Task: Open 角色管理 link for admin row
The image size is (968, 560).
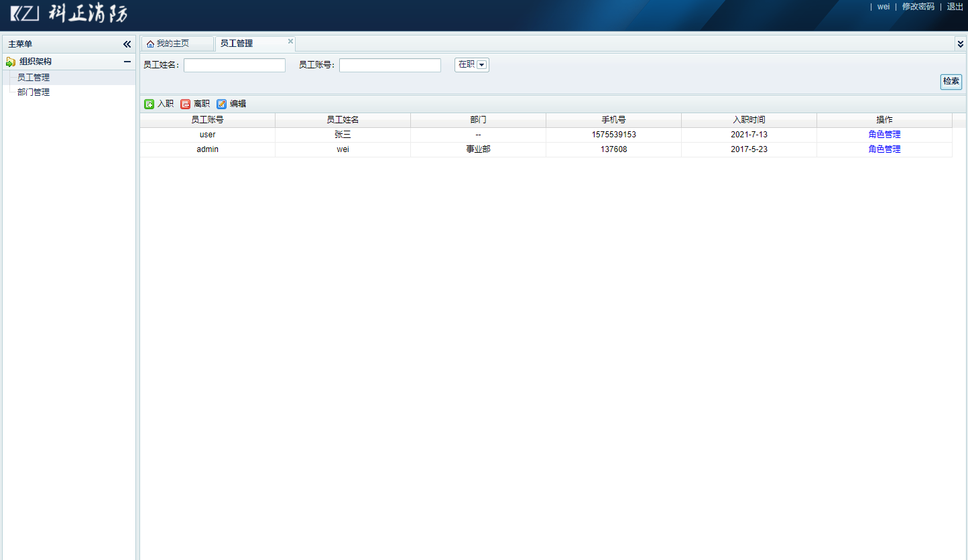Action: [x=884, y=149]
